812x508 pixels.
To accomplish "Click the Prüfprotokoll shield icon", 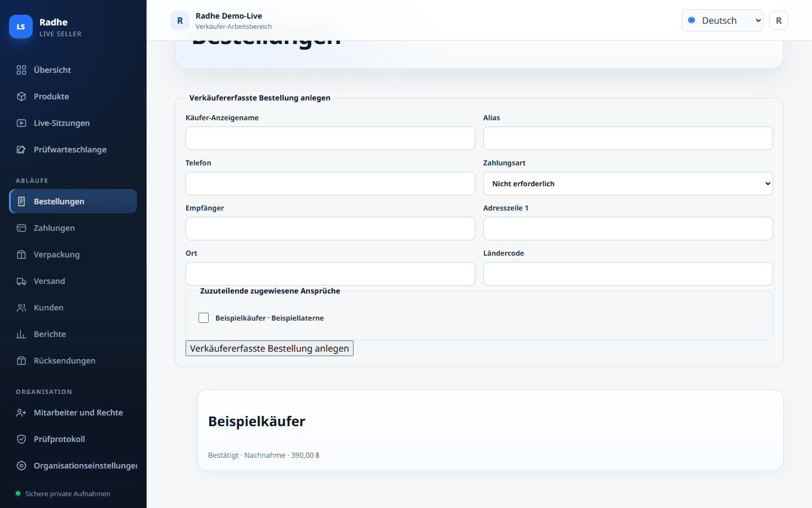I will pyautogui.click(x=21, y=439).
